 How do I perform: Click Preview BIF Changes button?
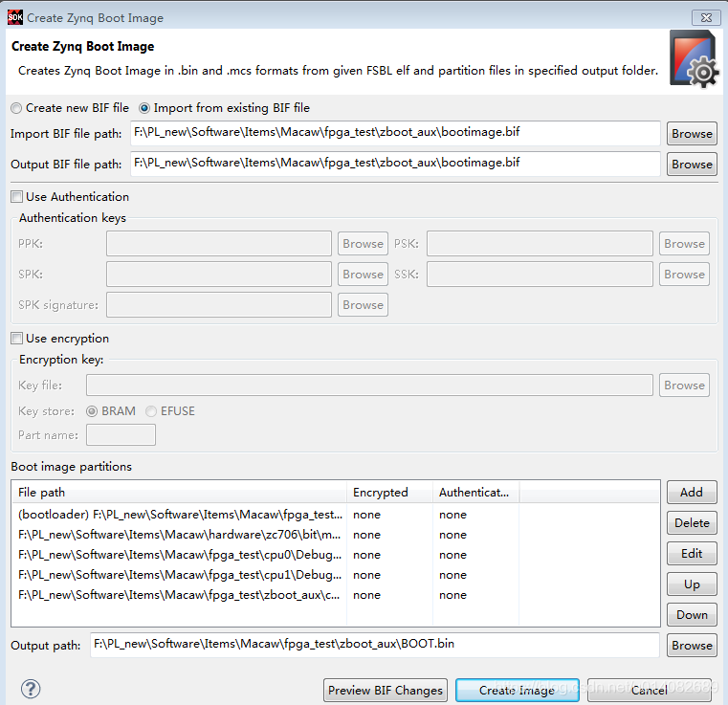386,691
